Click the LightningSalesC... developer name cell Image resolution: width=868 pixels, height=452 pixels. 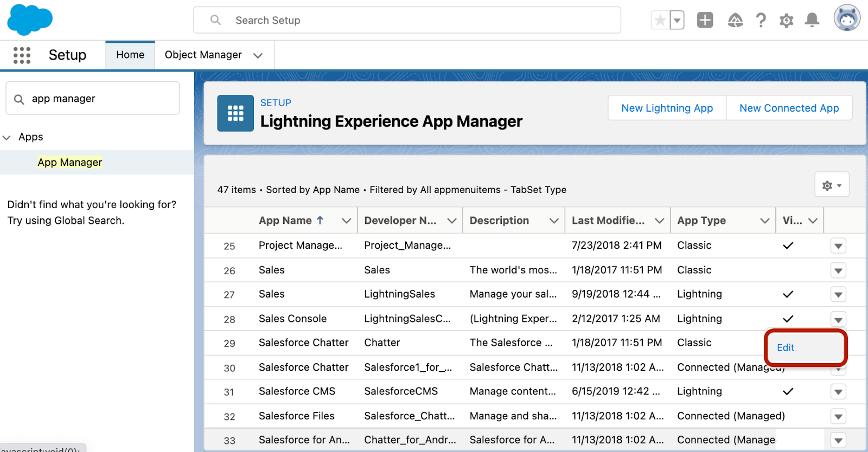tap(407, 319)
